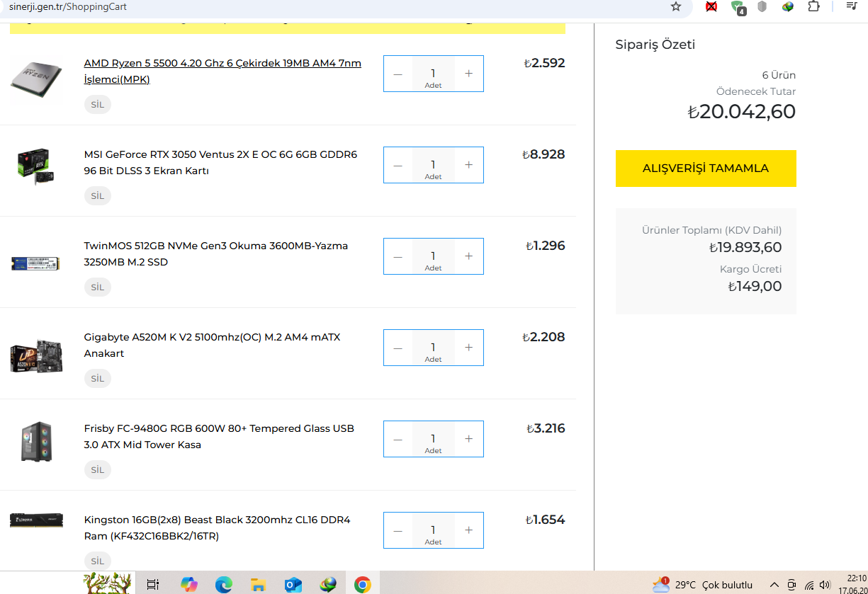Click the ₺2.592 price of the Ryzen 5
This screenshot has width=868, height=594.
tap(544, 63)
